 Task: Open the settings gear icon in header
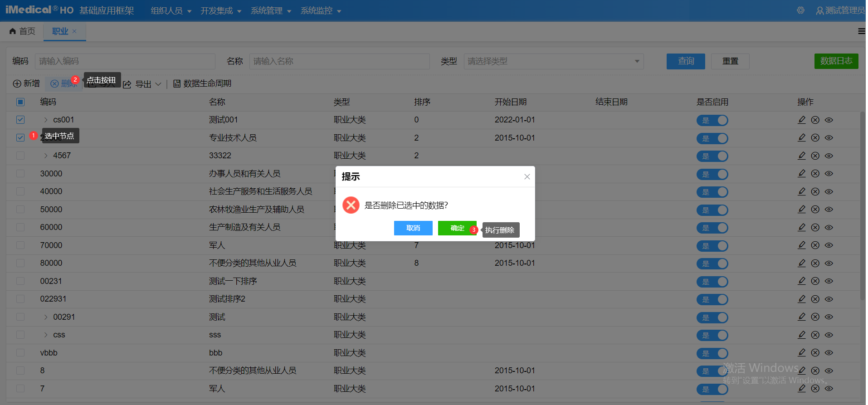pos(800,10)
